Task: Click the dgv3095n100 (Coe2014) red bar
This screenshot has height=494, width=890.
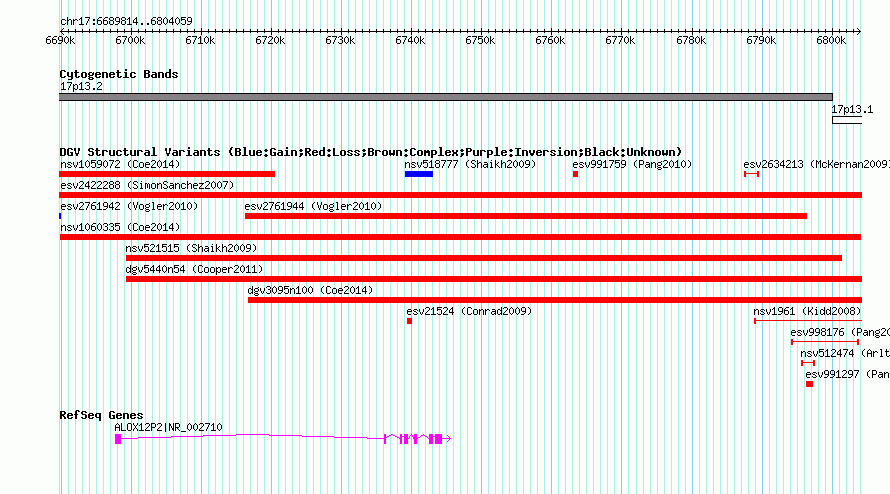Action: pyautogui.click(x=555, y=300)
